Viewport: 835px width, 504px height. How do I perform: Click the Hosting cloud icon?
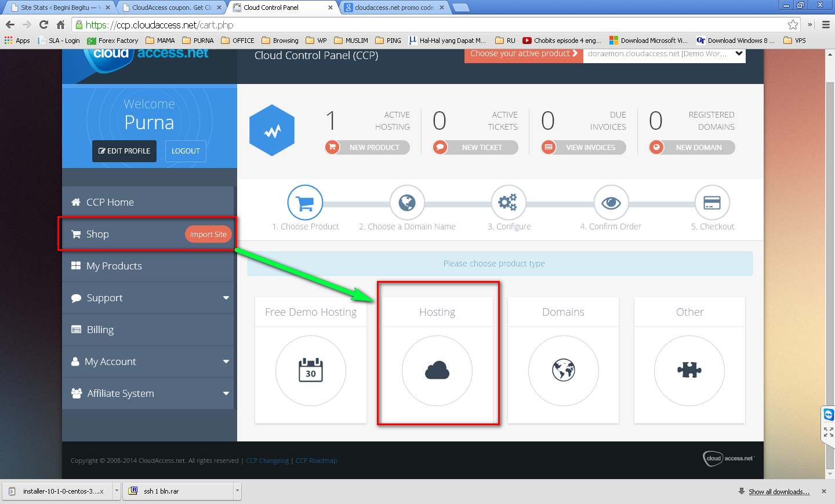tap(437, 371)
